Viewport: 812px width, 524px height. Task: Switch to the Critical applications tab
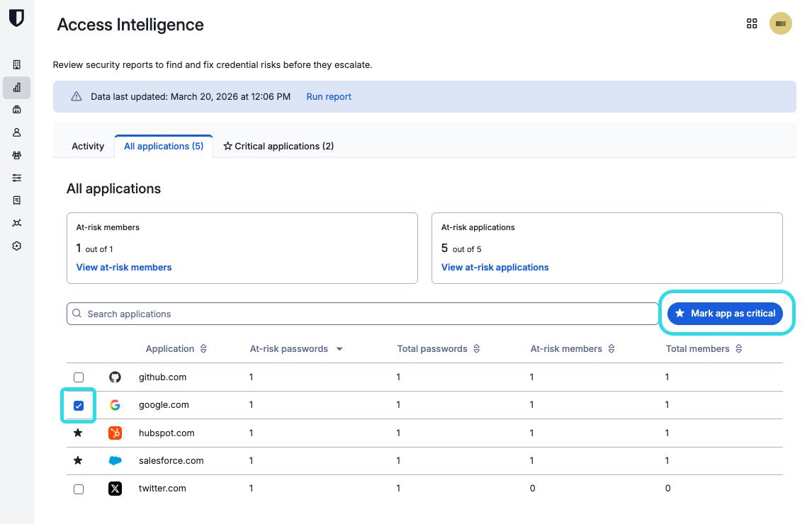pyautogui.click(x=278, y=146)
